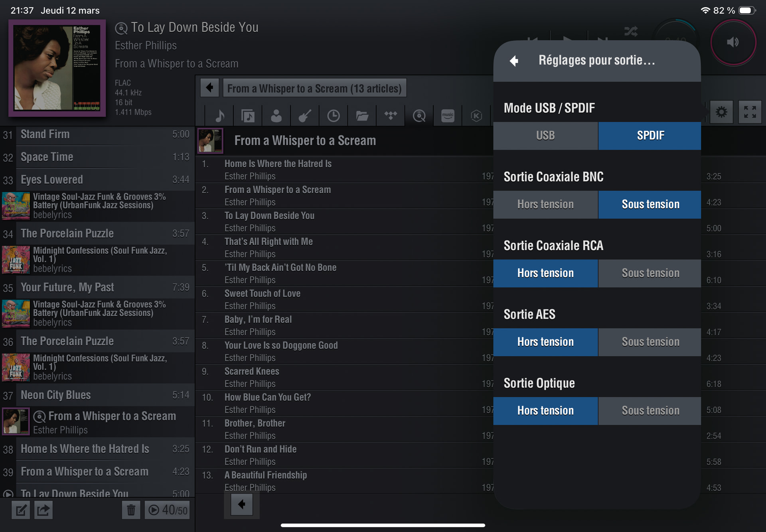Set Sortie Optique to Sous tension
The height and width of the screenshot is (532, 766).
650,411
